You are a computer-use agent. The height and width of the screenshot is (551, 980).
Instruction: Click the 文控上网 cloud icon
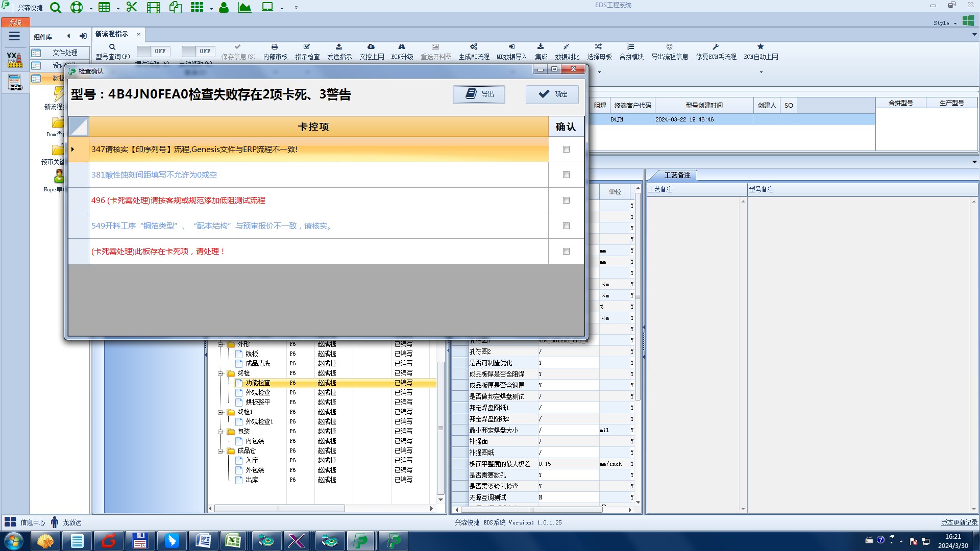pos(371,47)
